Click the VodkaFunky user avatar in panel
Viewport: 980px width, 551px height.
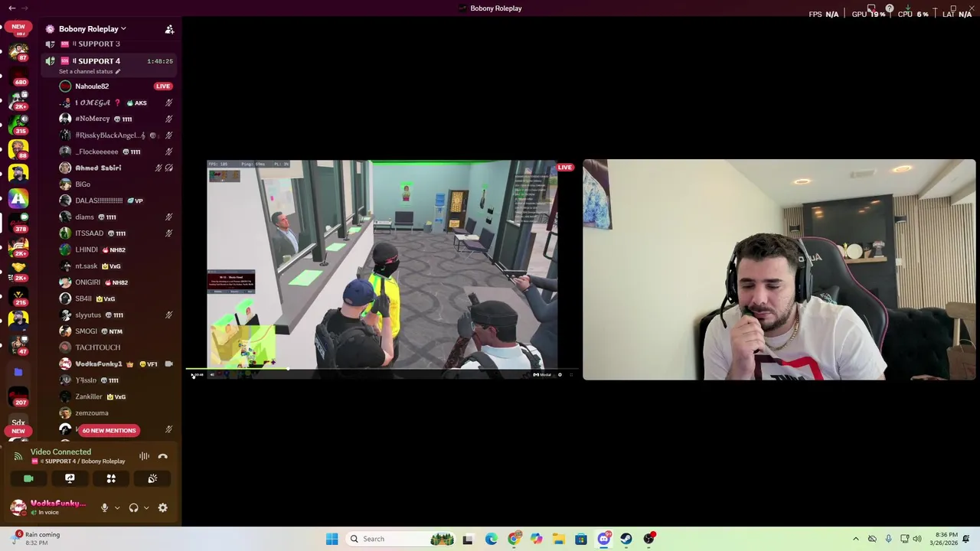click(18, 507)
